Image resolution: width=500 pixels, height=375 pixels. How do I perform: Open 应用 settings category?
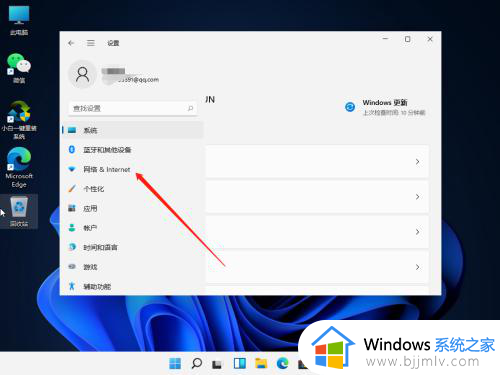point(133,208)
